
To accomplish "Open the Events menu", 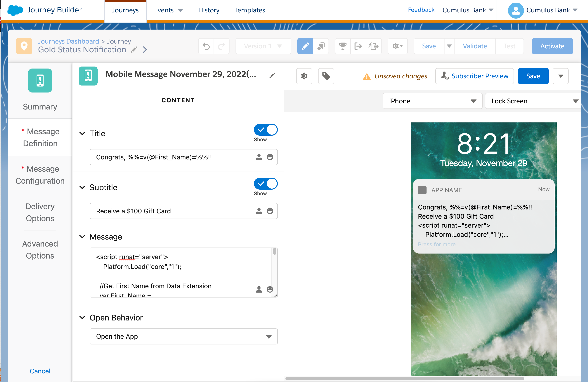I will click(x=168, y=10).
